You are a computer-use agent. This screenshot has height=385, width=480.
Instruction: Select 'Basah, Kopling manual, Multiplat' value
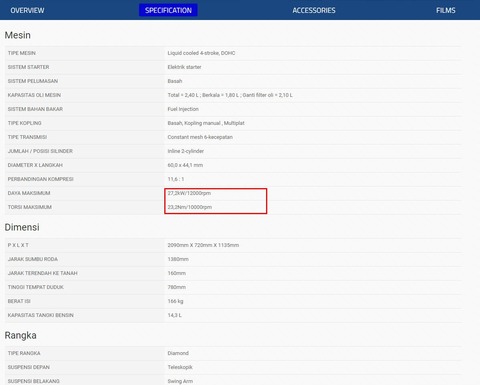[x=206, y=123]
